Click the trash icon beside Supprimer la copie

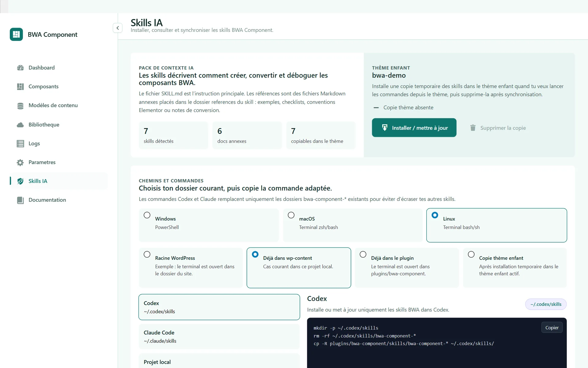point(473,128)
